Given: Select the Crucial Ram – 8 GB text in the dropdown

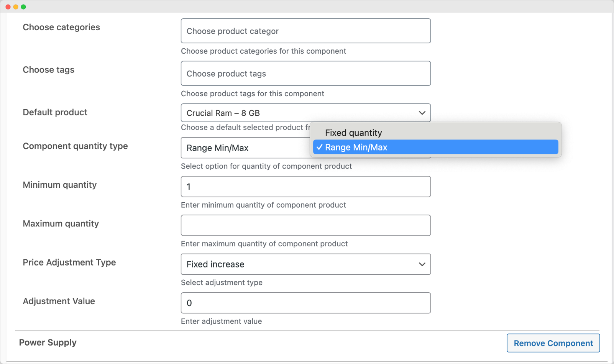Looking at the screenshot, I should (223, 113).
